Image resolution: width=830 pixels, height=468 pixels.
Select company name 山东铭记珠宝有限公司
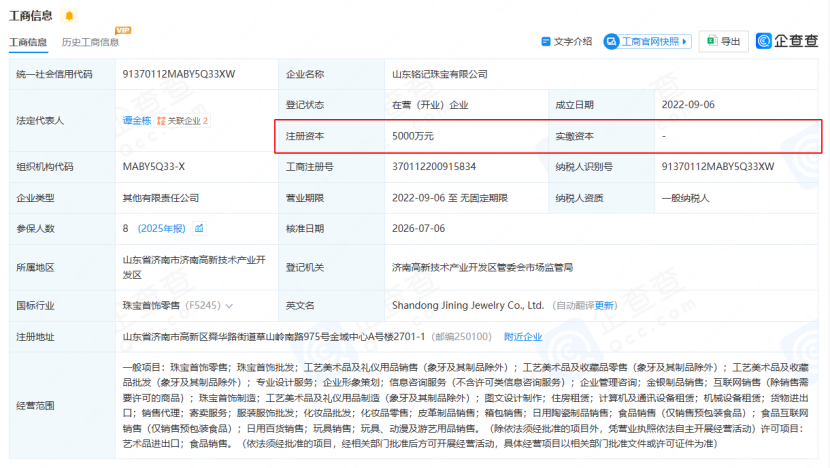coord(440,74)
